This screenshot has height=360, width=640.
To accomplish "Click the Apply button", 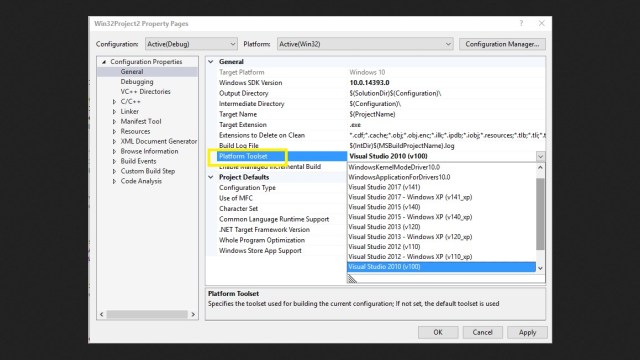I will 527,332.
